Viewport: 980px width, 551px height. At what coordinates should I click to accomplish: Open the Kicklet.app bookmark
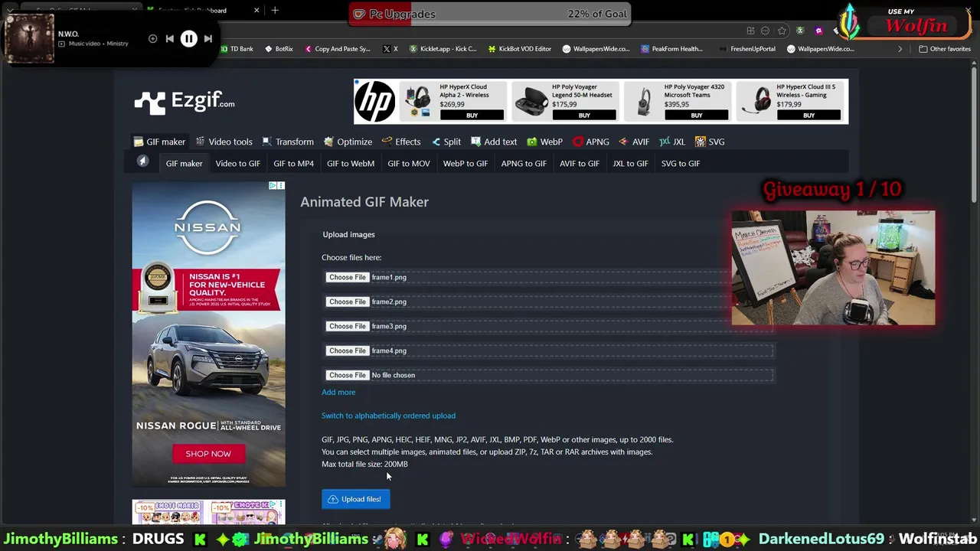click(x=443, y=49)
